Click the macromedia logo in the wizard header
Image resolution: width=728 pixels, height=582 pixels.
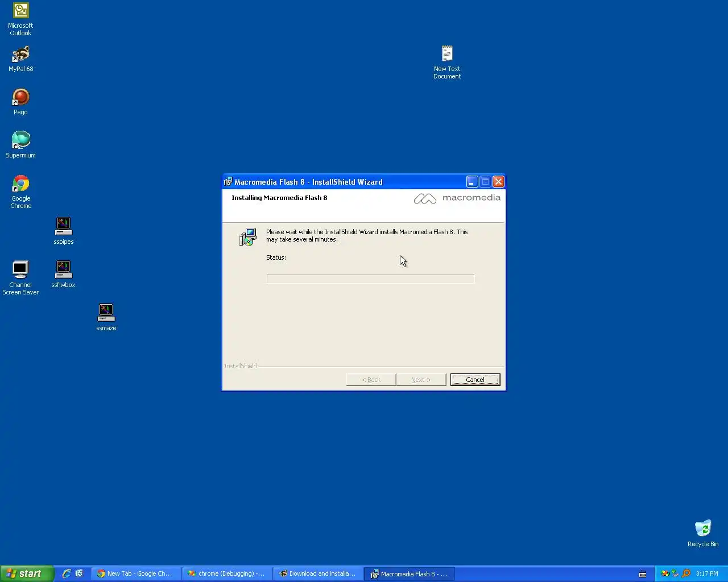(457, 198)
